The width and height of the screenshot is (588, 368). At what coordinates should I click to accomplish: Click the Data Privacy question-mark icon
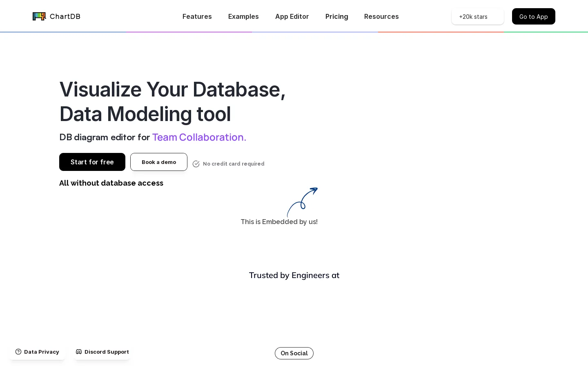[18, 352]
